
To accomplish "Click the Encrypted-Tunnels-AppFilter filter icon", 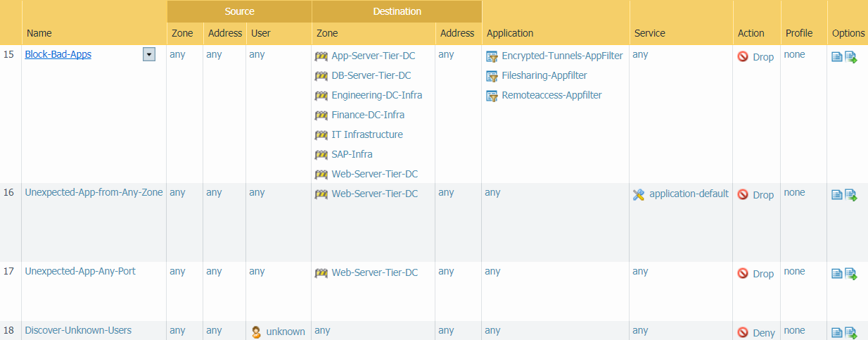I will tap(492, 56).
